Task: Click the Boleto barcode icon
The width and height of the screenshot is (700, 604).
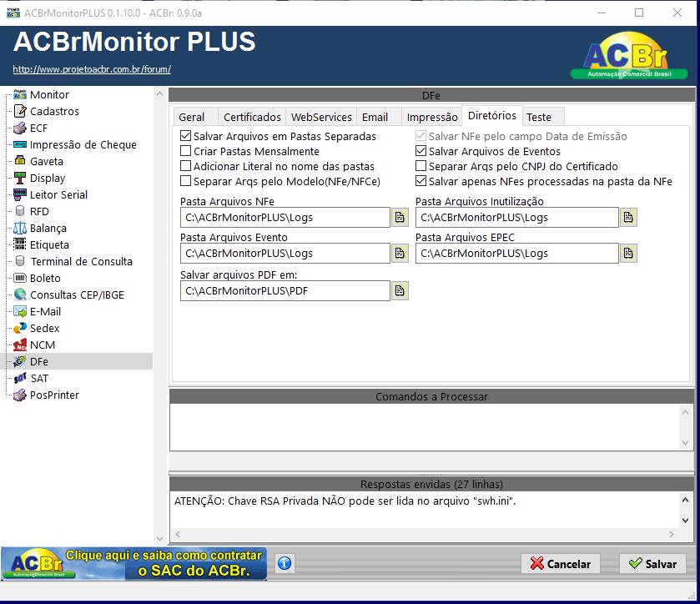Action: pos(20,278)
